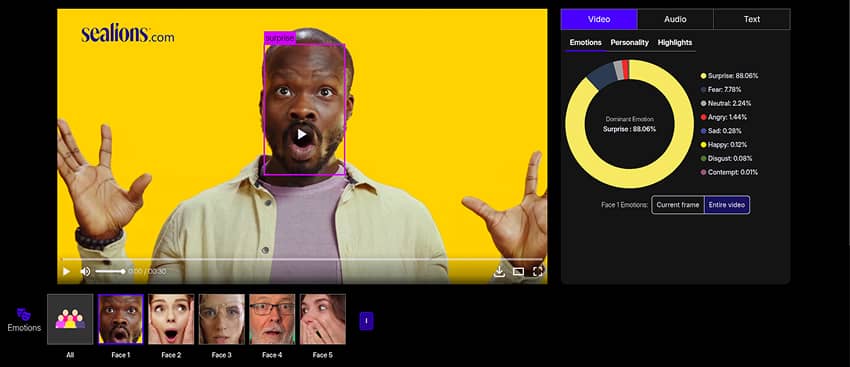Screen dimensions: 850x367
Task: Select the Current frame option
Action: [x=678, y=205]
